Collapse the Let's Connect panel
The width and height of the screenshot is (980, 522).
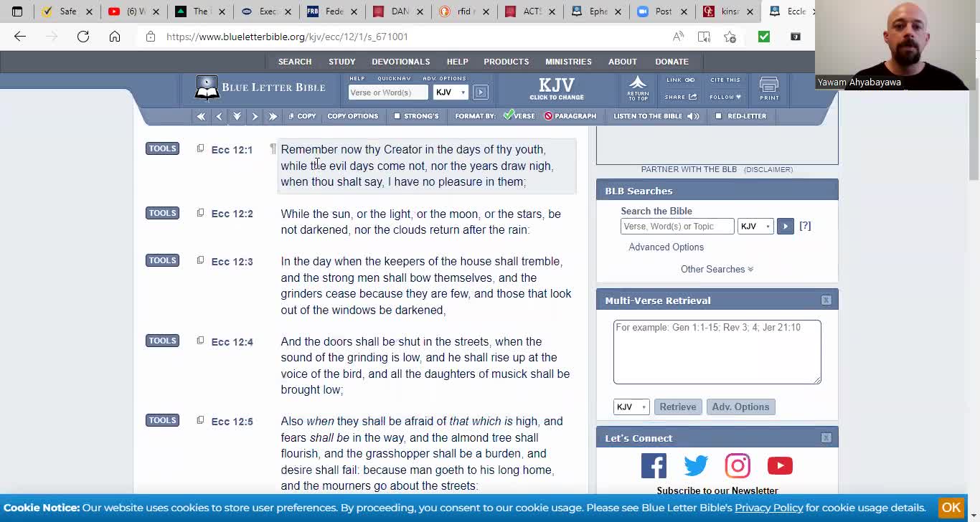click(x=826, y=438)
